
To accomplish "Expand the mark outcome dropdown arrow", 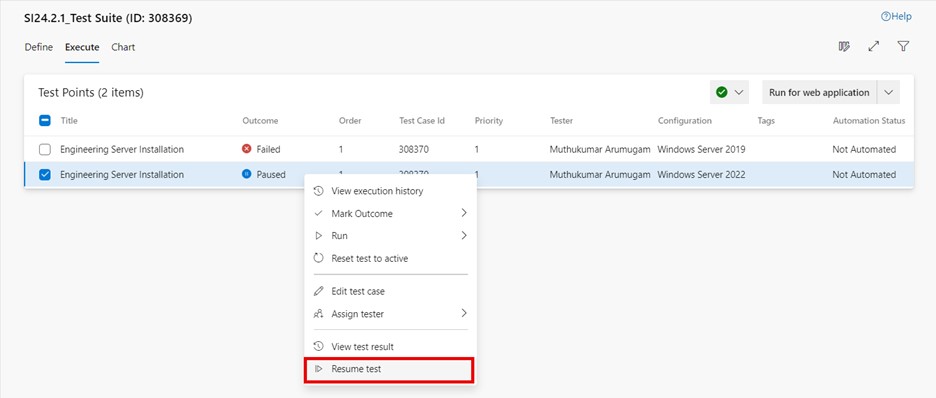I will pyautogui.click(x=739, y=92).
